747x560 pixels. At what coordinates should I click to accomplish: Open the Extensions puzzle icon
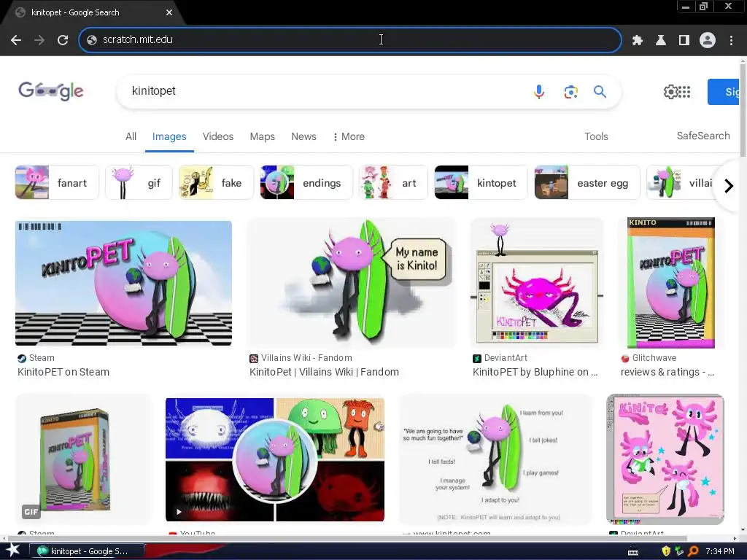[637, 41]
